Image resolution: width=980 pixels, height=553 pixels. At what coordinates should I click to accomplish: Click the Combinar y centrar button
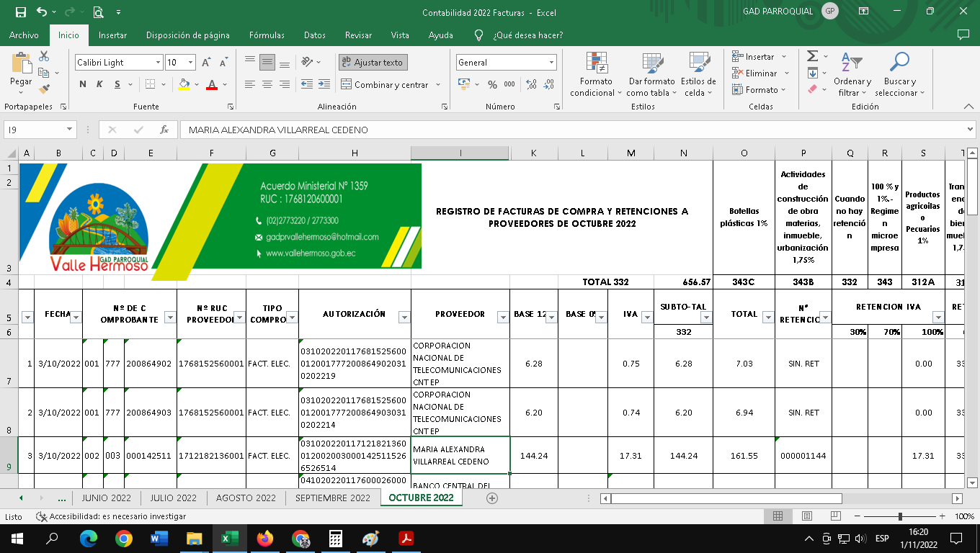tap(391, 84)
